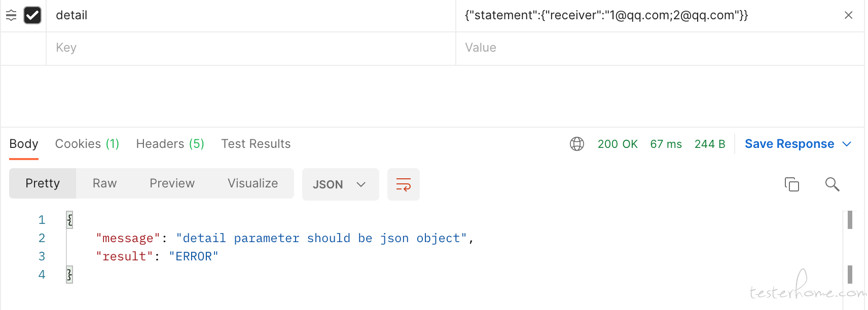This screenshot has height=310, width=868.
Task: Collapse the JSON object at line 1
Action: (x=69, y=220)
